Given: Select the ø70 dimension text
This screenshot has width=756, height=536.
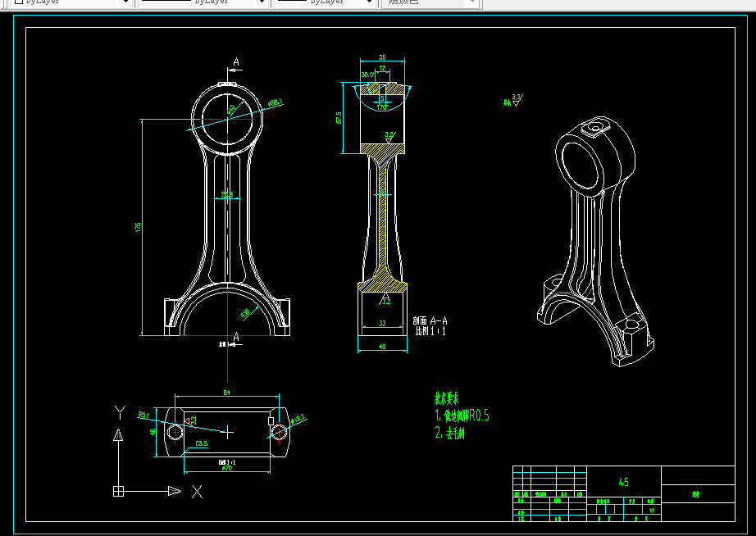Looking at the screenshot, I should coord(227,467).
